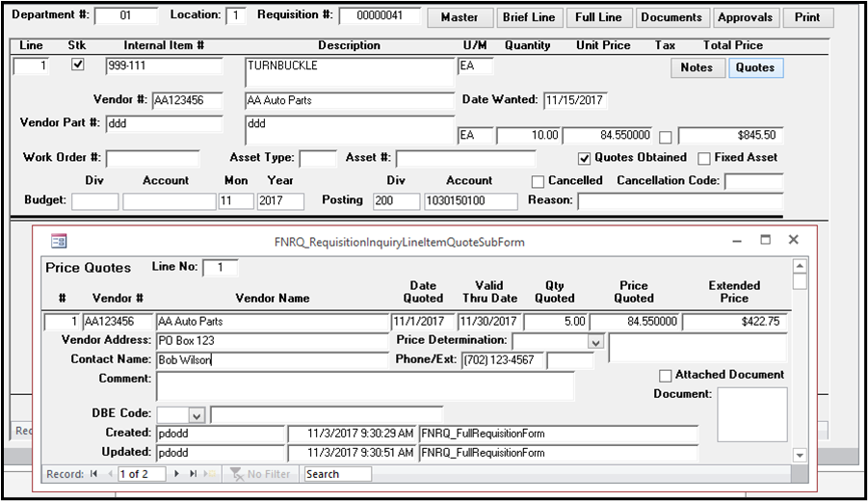
Task: Toggle the Stk checkbox
Action: pyautogui.click(x=77, y=65)
